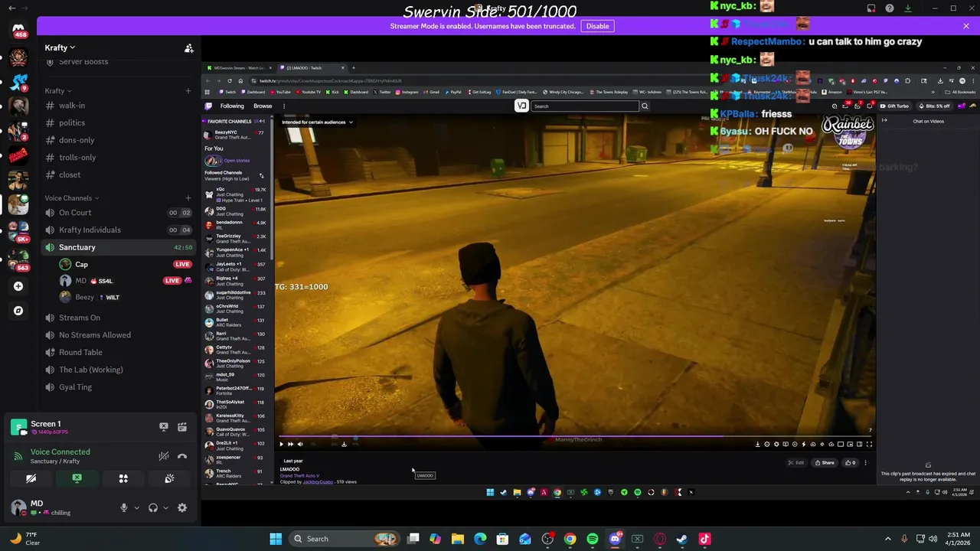
Task: Open the walk-in text channel
Action: tap(119, 106)
